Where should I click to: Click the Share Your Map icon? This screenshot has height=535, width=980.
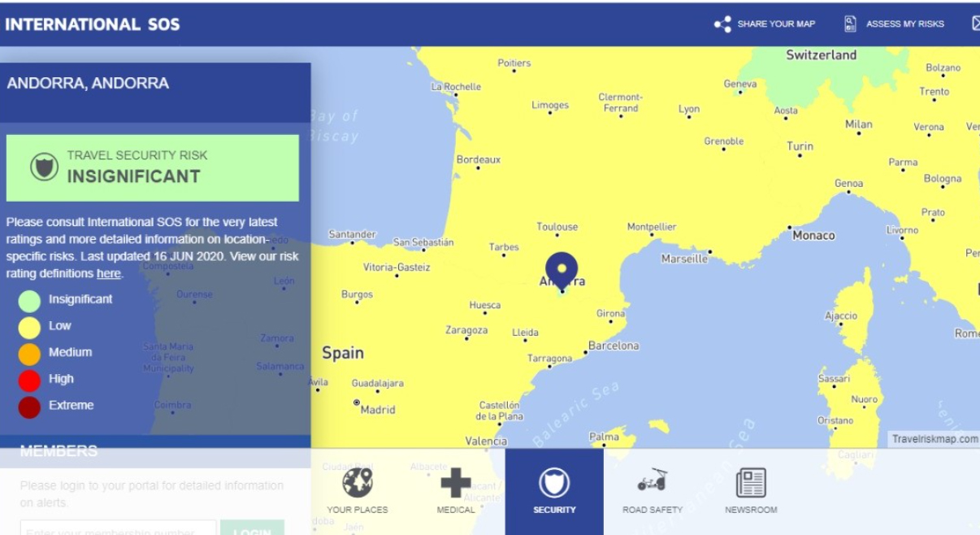[x=722, y=24]
